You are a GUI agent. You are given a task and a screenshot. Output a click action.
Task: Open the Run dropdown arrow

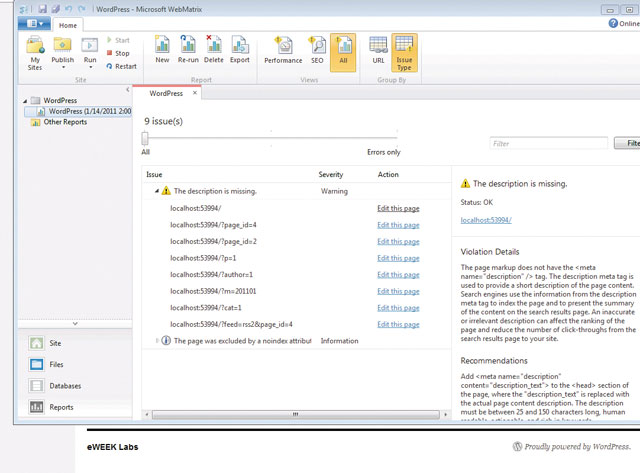[x=90, y=67]
